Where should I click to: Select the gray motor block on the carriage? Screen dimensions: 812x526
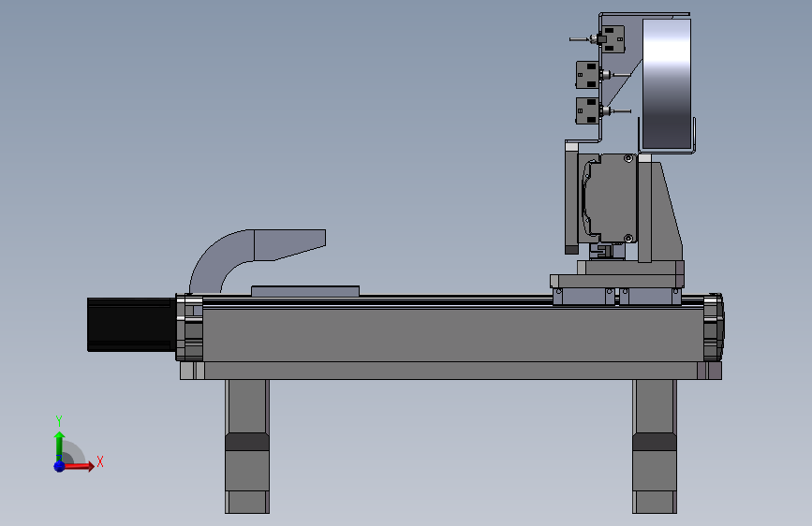point(610,198)
